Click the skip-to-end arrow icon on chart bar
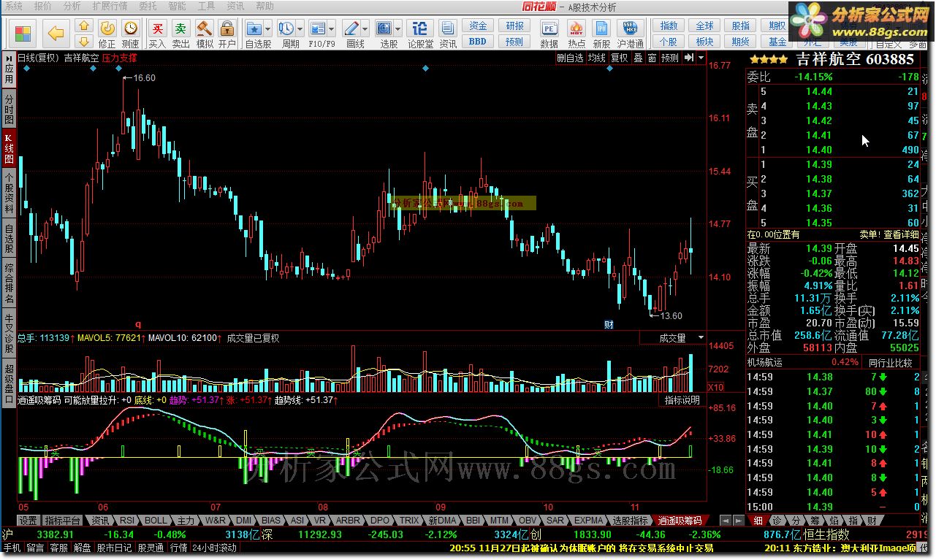Viewport: 936px width, 560px height. coord(688,58)
